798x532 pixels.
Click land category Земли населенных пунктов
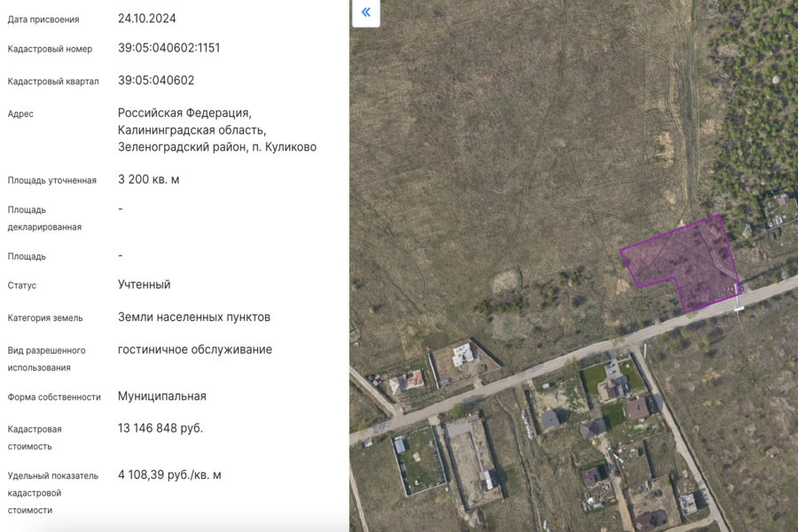(x=193, y=317)
